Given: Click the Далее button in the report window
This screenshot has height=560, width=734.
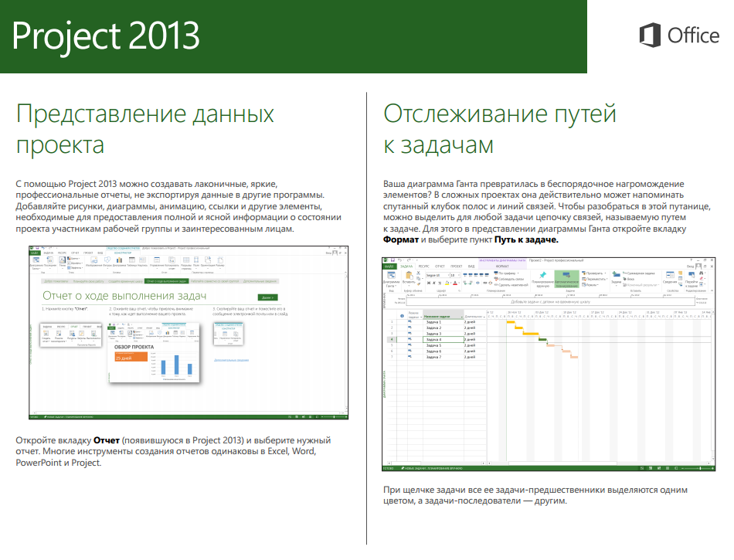Looking at the screenshot, I should pos(268,297).
